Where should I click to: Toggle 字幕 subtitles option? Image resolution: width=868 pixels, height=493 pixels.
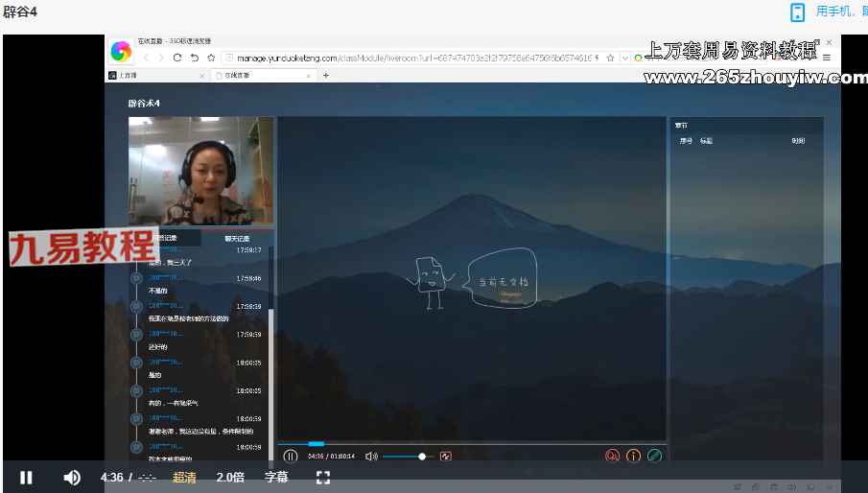(276, 477)
